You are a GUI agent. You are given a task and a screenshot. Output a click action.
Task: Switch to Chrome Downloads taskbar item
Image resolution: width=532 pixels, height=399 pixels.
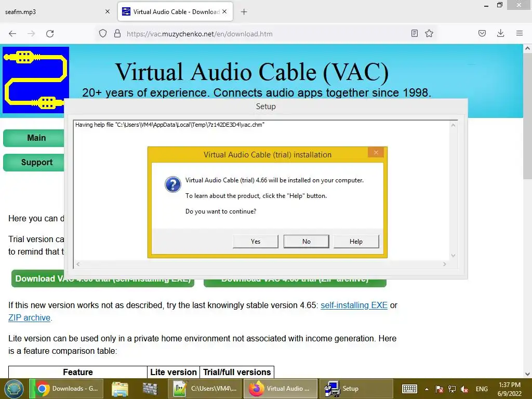tap(65, 389)
